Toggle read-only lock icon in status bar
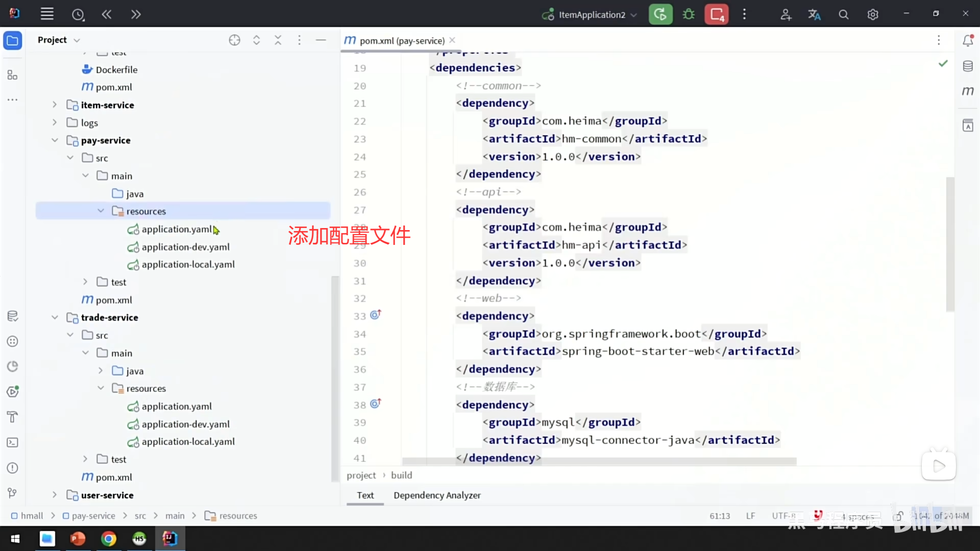 coord(898,516)
